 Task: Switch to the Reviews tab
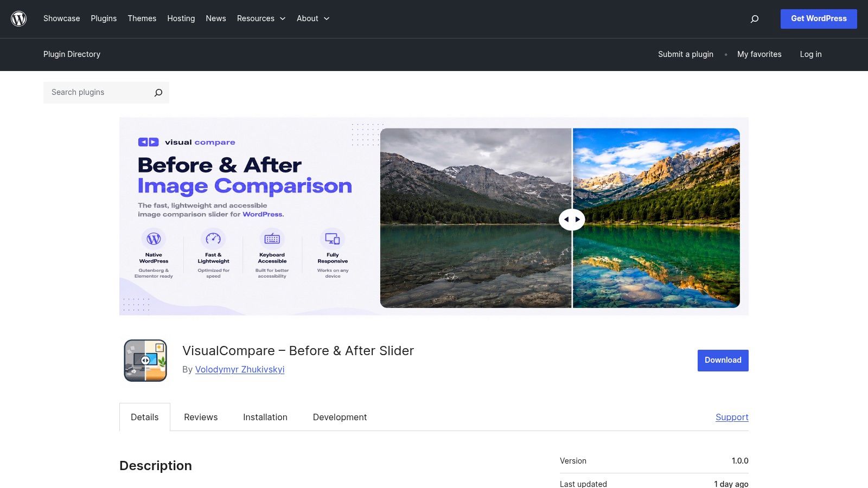pyautogui.click(x=201, y=417)
